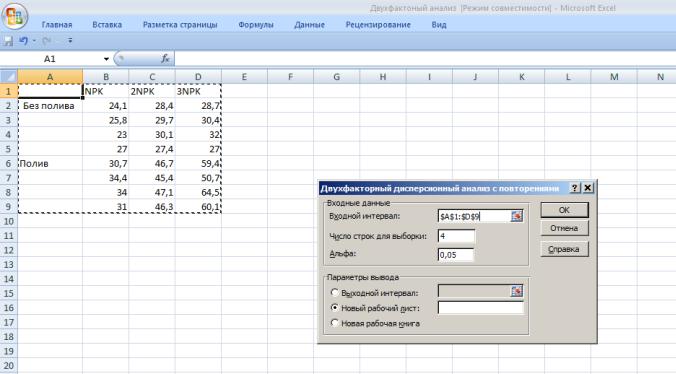Open the Данные ribbon tab
The height and width of the screenshot is (374, 676).
tap(309, 25)
